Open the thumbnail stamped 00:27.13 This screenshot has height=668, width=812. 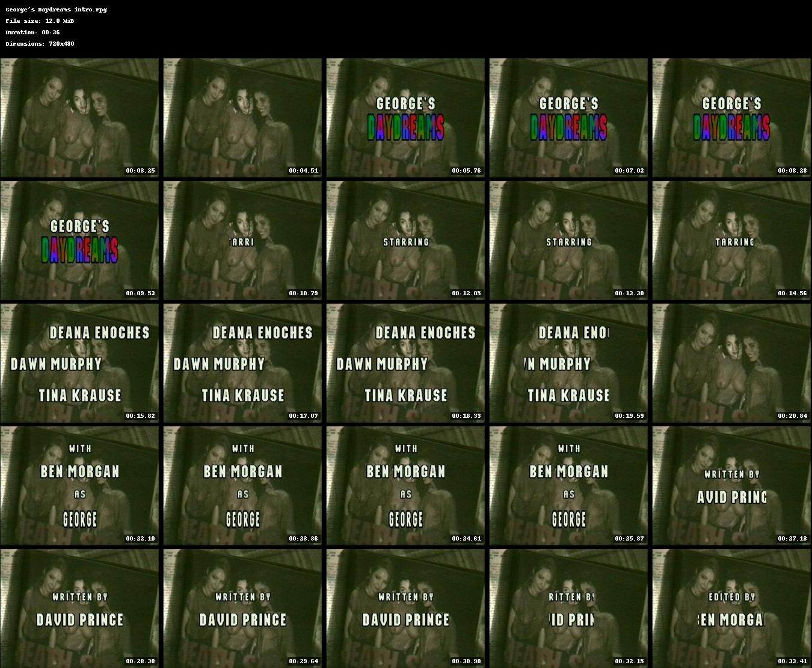(731, 486)
